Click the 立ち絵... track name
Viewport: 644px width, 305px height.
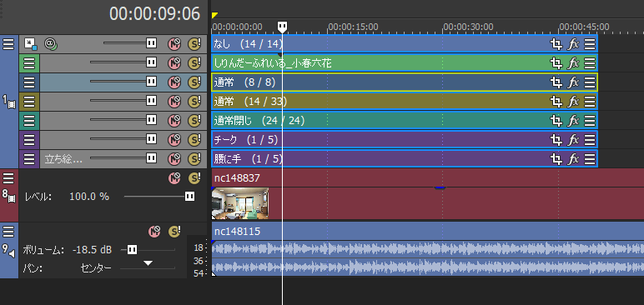pyautogui.click(x=63, y=159)
